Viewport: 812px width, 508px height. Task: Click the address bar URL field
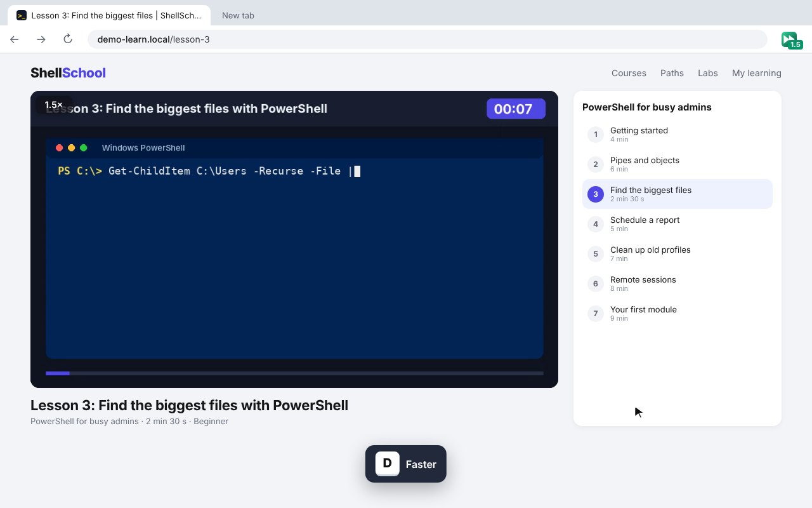(427, 39)
